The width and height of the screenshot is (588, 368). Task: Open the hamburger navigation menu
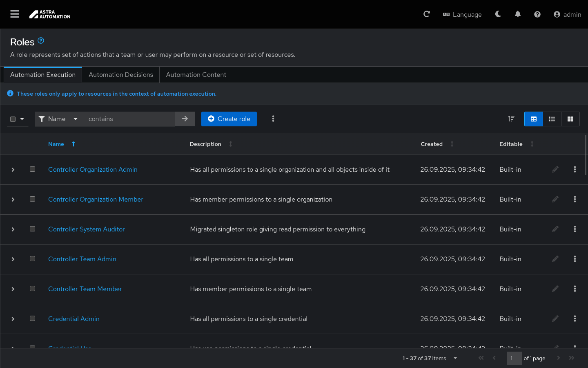(15, 14)
